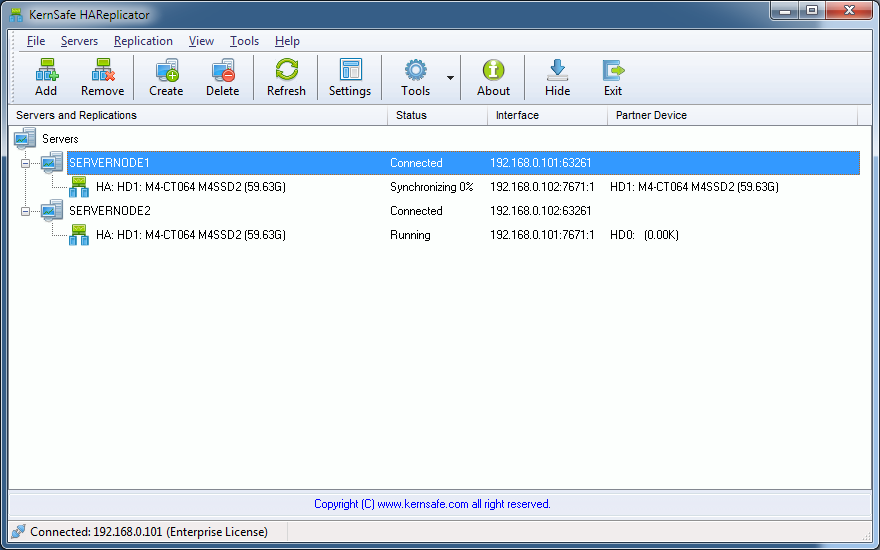Open the View menu

[201, 41]
